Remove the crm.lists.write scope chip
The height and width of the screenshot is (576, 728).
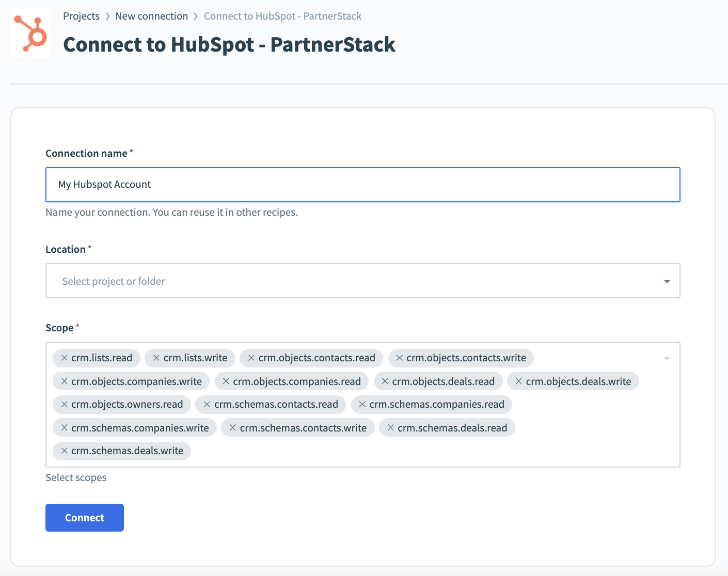pyautogui.click(x=156, y=358)
